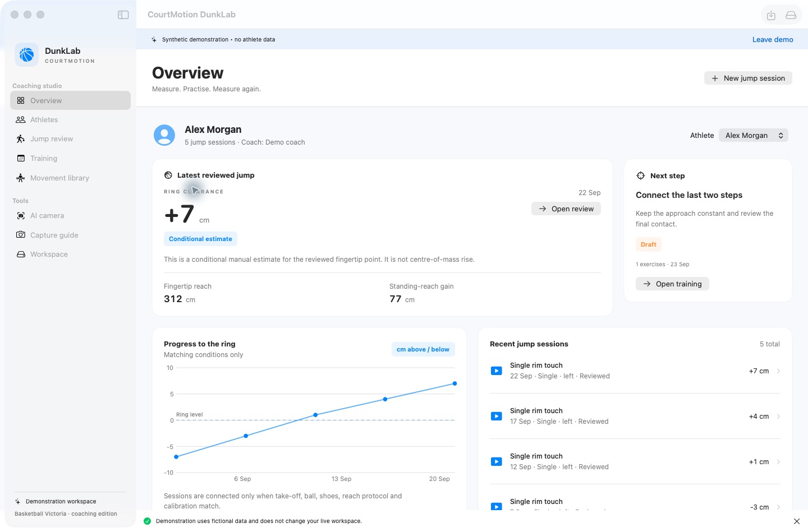Click the Conditional estimate badge

click(x=200, y=239)
